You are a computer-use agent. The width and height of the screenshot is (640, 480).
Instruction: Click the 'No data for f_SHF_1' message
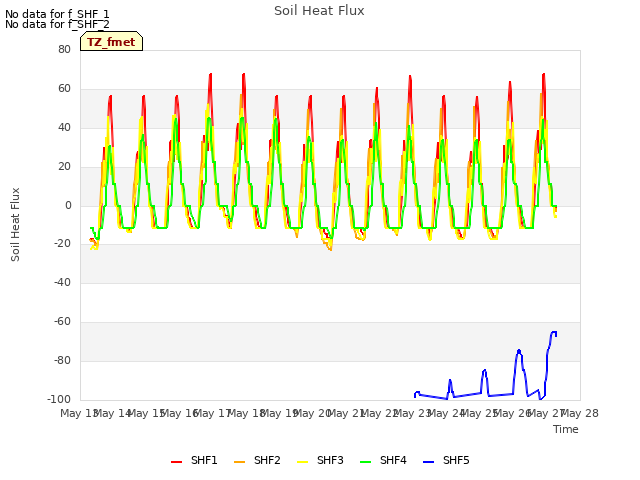tap(57, 14)
